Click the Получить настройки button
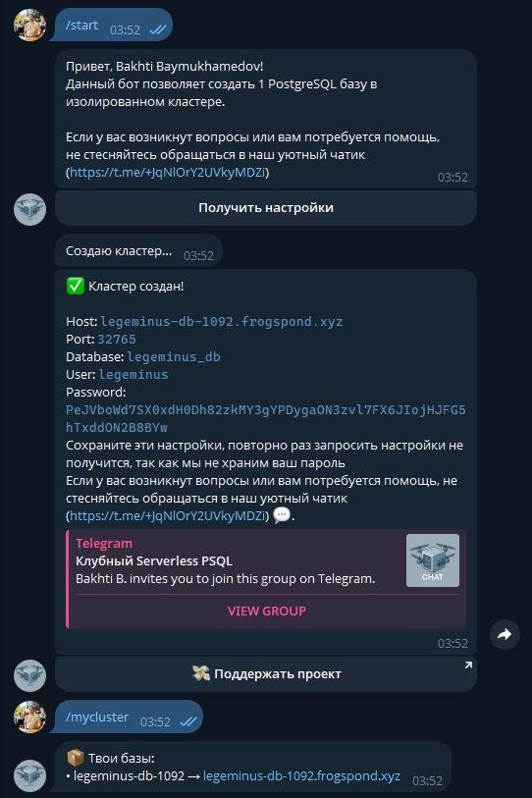Screen dimensions: 532x798 tap(266, 208)
